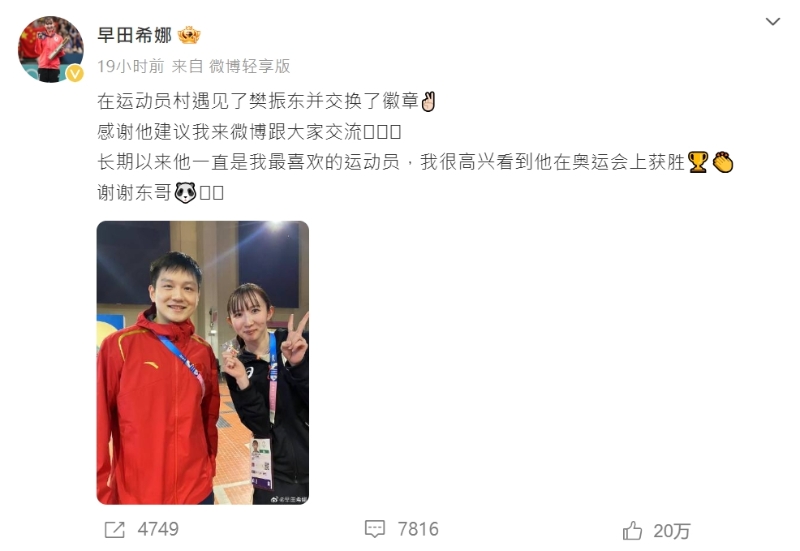
Task: Click the panda emoji after 谢谢东哥
Action: [x=185, y=193]
